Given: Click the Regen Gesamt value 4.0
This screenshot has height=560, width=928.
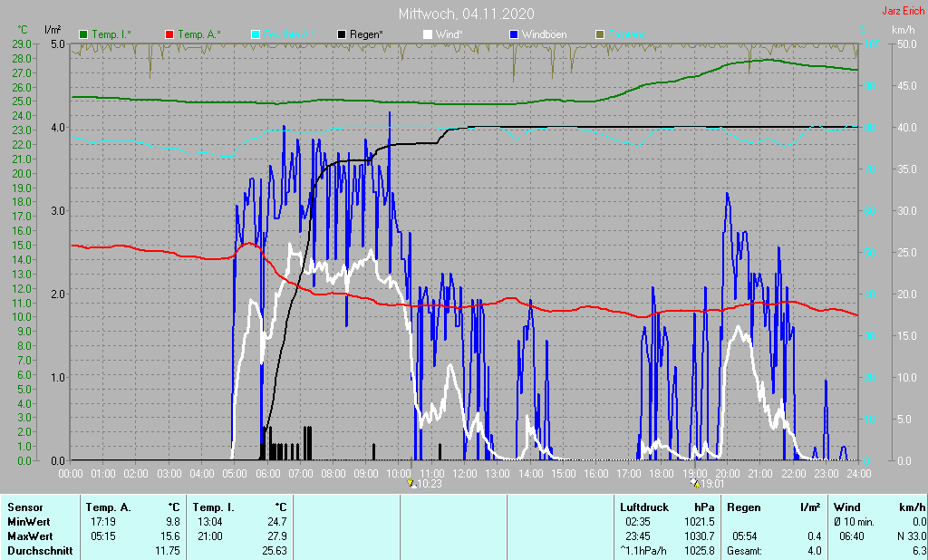Looking at the screenshot, I should tap(812, 551).
